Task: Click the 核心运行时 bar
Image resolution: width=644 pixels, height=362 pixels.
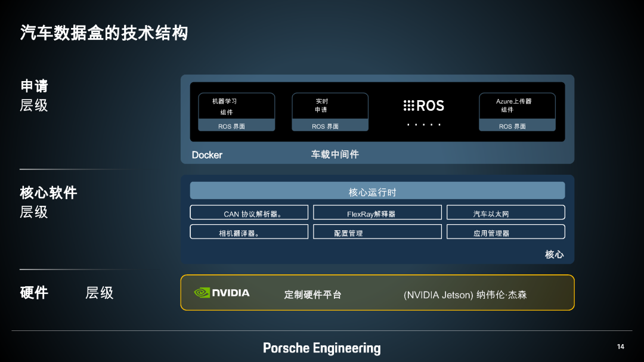Action: (377, 191)
